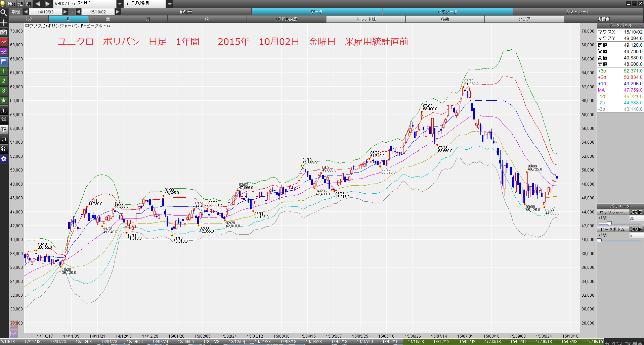
Task: Toggle the 取 sidebar button
Action: (x=4, y=130)
